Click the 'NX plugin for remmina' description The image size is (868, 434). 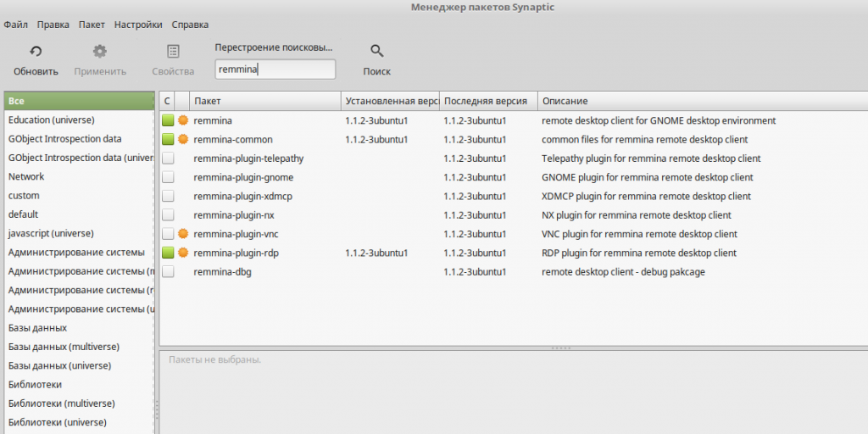636,215
